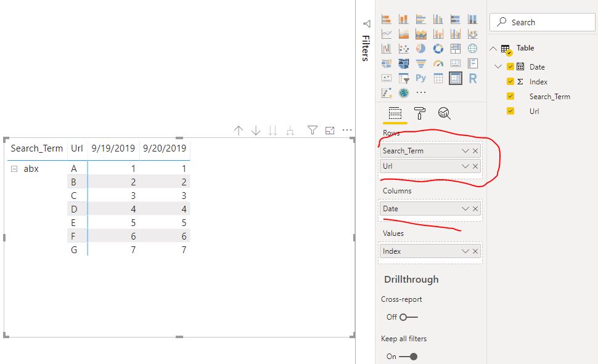598x364 pixels.
Task: Expand all down one level fork icon
Action: click(290, 131)
